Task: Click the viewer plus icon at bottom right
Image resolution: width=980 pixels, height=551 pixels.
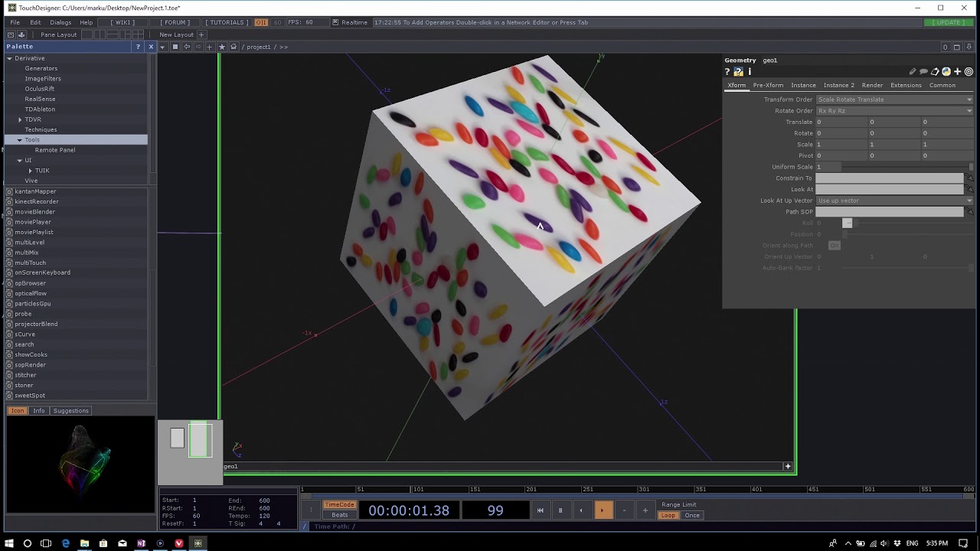Action: (788, 466)
